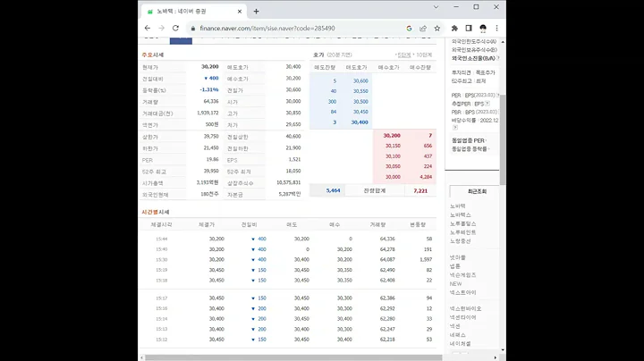
Task: Open a new tab with plus button
Action: 257,12
